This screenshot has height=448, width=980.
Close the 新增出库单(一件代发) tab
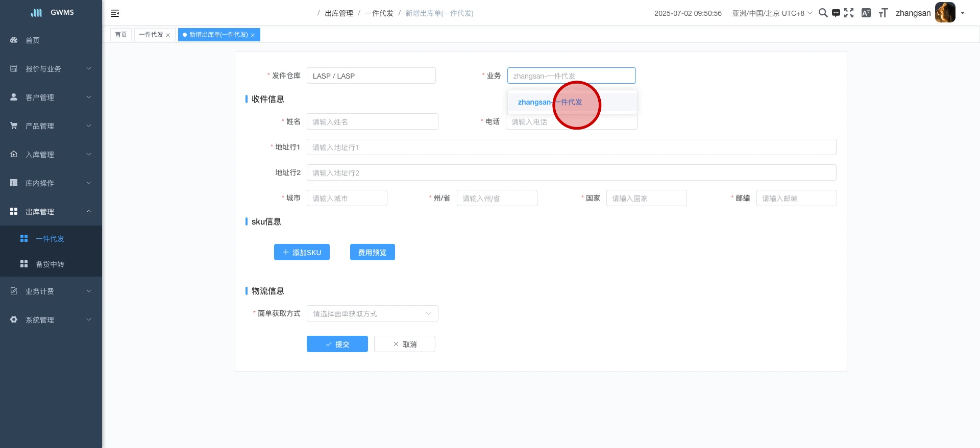[253, 35]
